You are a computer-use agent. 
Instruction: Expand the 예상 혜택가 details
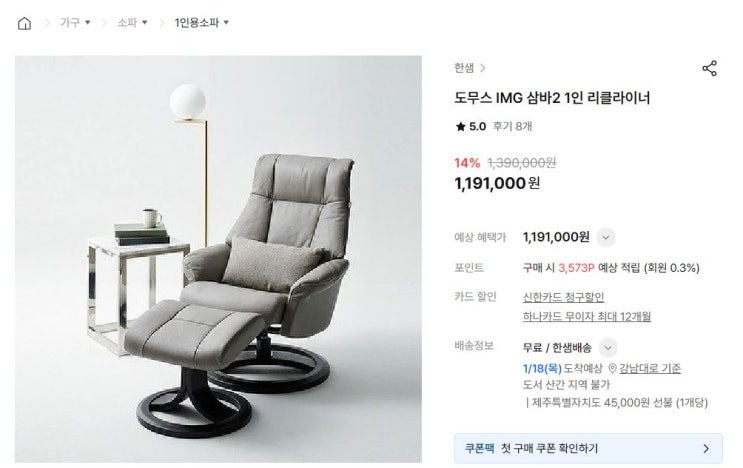(606, 237)
